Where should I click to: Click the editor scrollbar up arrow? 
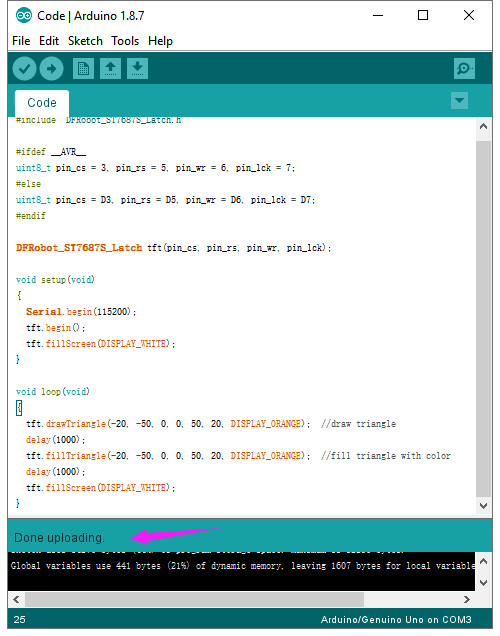pos(483,126)
